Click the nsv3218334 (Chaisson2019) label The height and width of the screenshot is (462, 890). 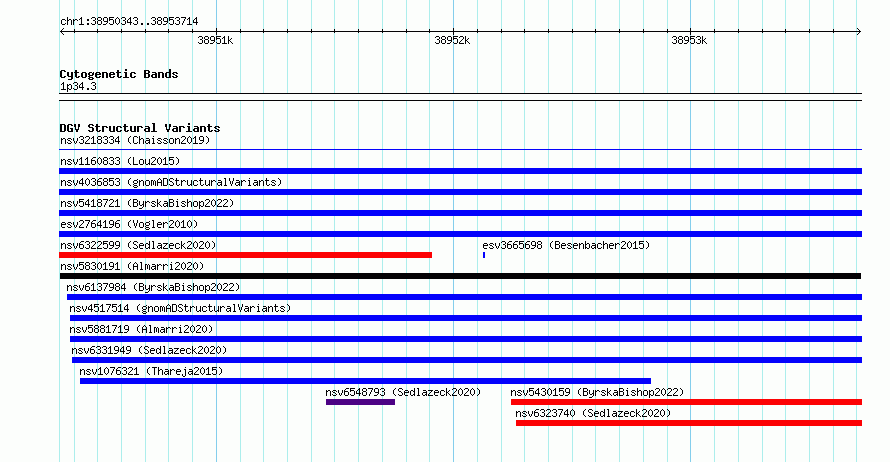tap(135, 140)
